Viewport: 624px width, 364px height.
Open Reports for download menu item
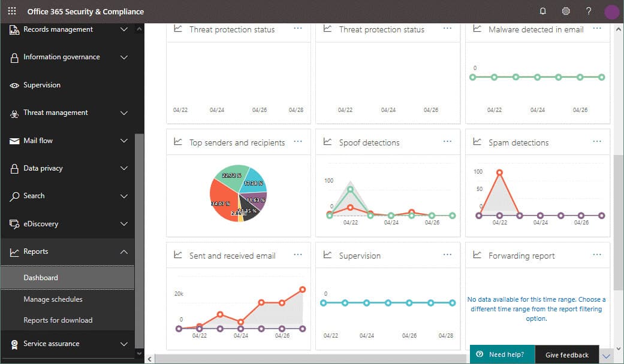pos(58,320)
